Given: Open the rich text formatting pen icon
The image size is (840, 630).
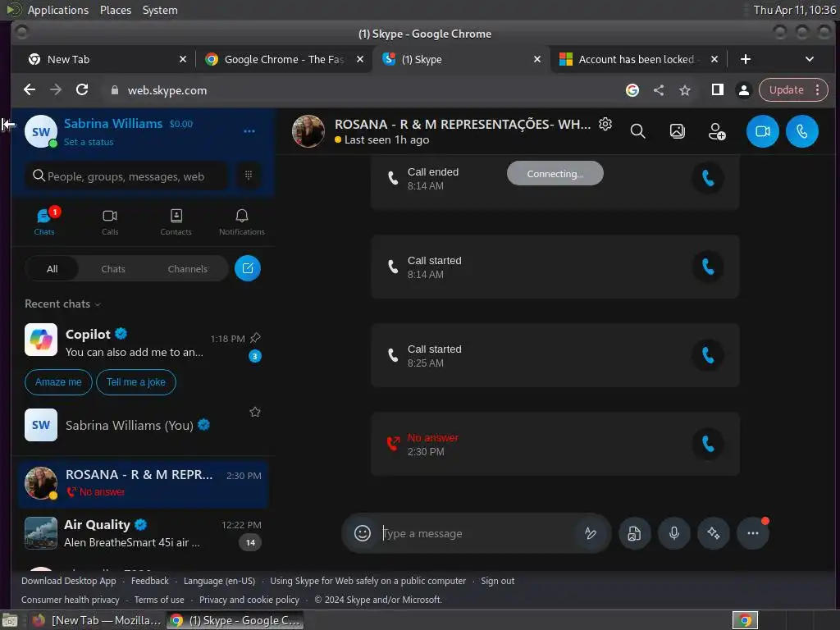Looking at the screenshot, I should (x=591, y=533).
